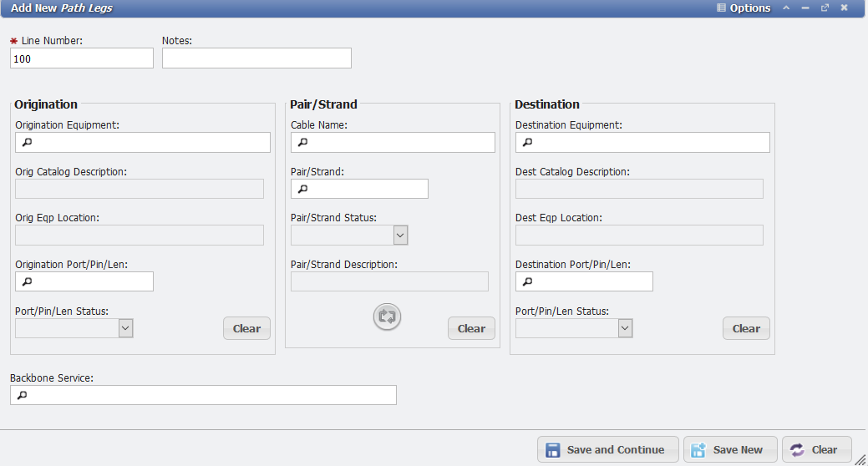Click the bottom Clear button with refresh icon
The image size is (868, 466).
pyautogui.click(x=816, y=449)
